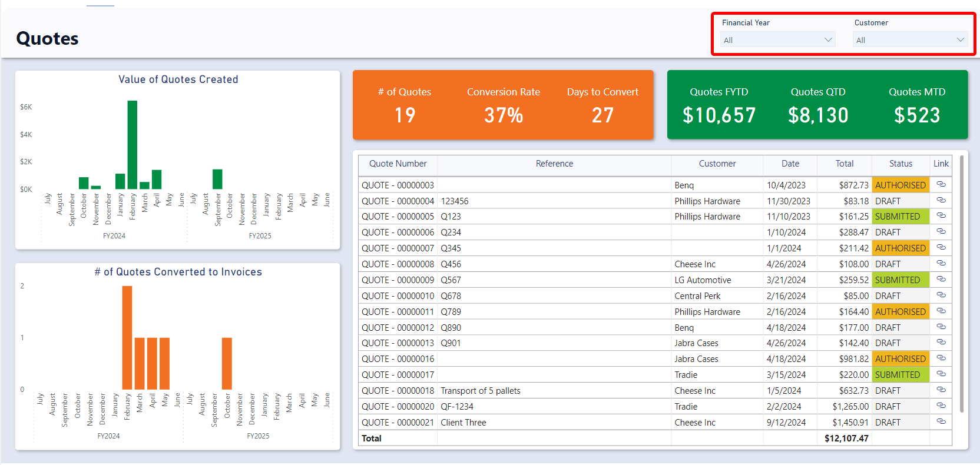980x465 pixels.
Task: Sort table by Reference column header
Action: pos(554,164)
